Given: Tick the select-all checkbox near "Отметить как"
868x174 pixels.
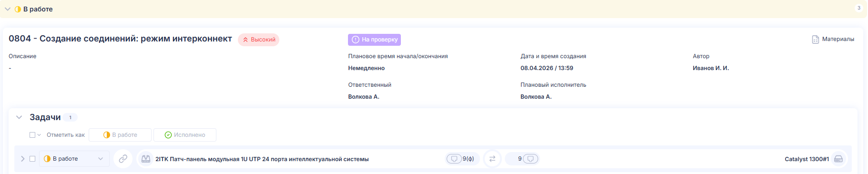Looking at the screenshot, I should (x=32, y=135).
